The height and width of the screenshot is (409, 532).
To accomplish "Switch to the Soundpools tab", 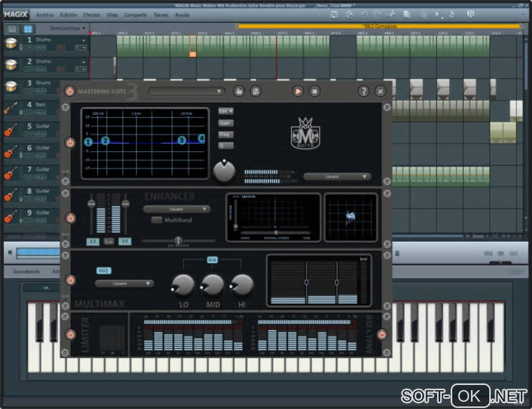I will click(26, 271).
